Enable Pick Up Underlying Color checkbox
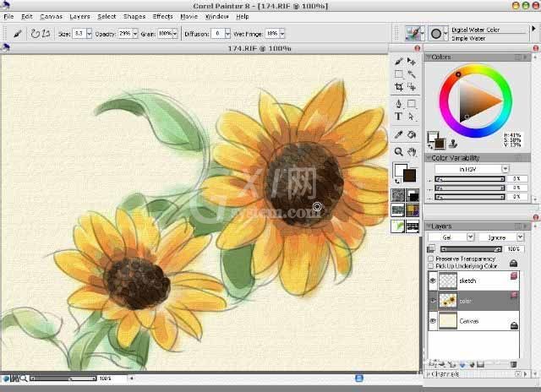The width and height of the screenshot is (541, 392). pos(430,266)
